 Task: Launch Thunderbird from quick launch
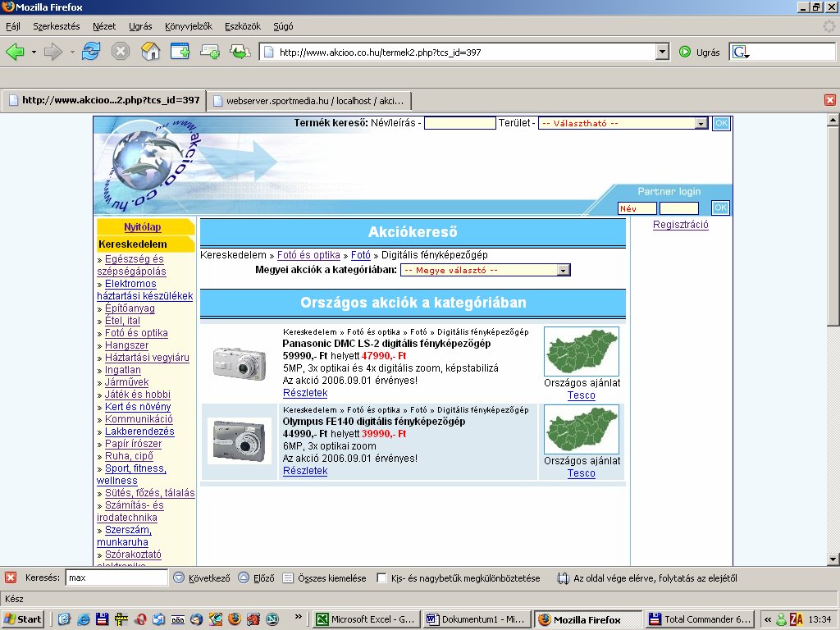tap(197, 619)
